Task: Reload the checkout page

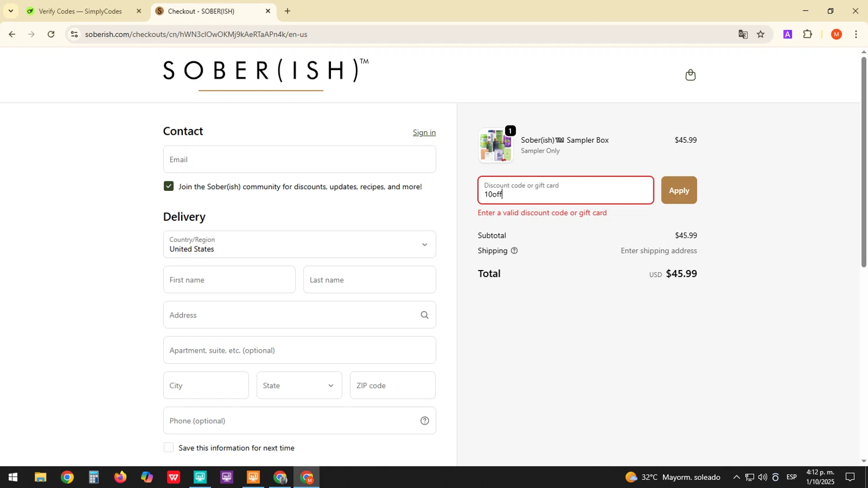Action: (x=51, y=34)
